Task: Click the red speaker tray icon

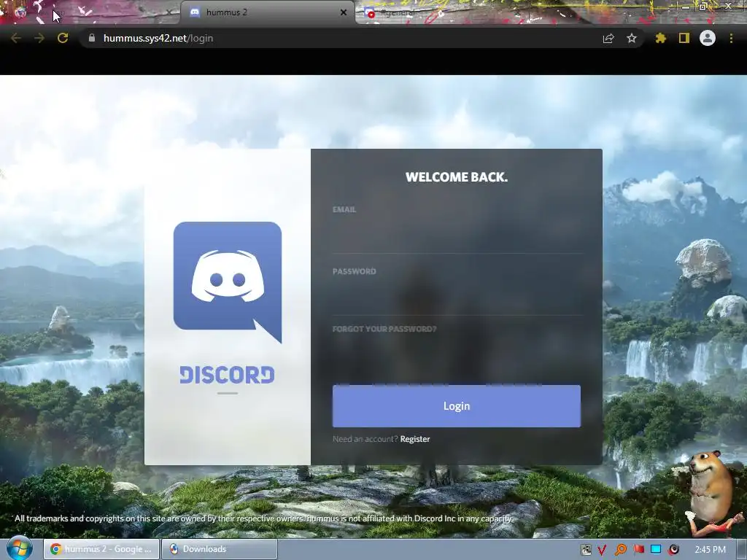Action: [673, 550]
